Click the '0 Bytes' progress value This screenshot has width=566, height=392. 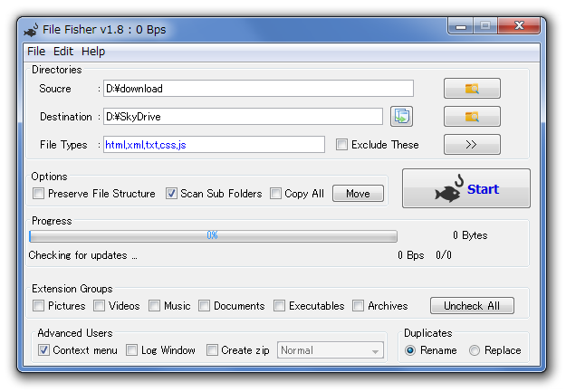coord(470,235)
